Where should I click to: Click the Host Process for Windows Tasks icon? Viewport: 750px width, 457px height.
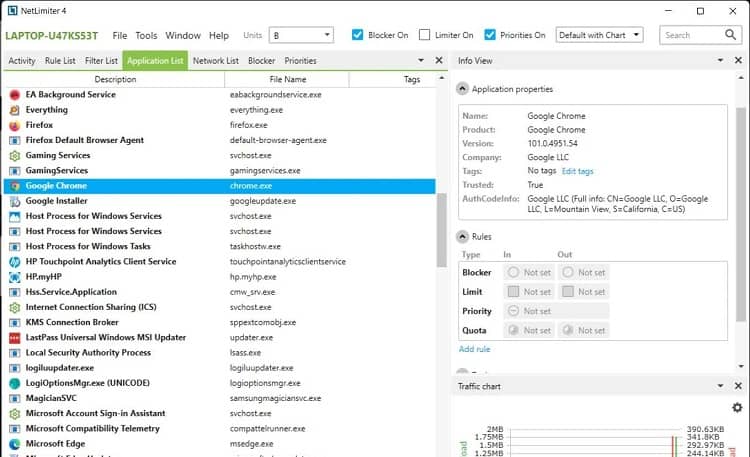pyautogui.click(x=15, y=246)
